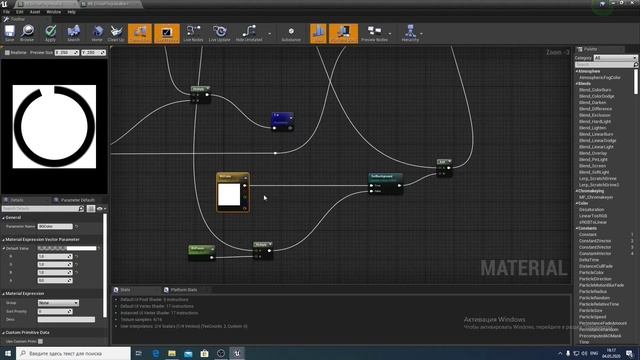Click the preview size Y field
The height and width of the screenshot is (360, 640).
click(93, 53)
